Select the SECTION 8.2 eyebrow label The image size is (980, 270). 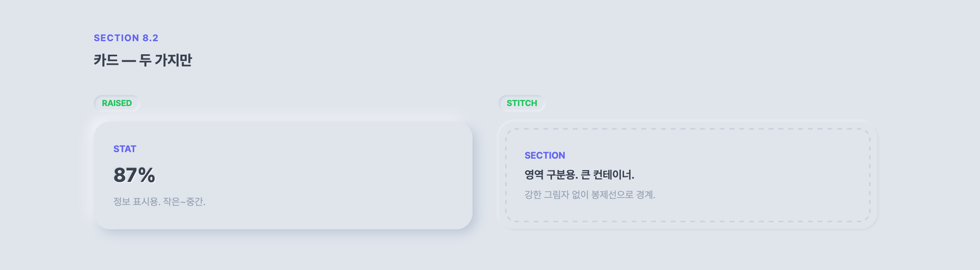pos(126,38)
